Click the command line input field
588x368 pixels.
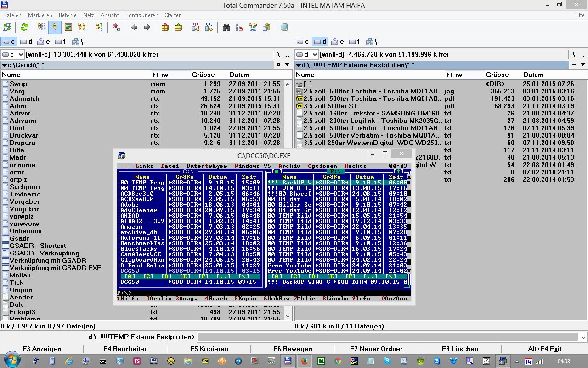(388, 337)
